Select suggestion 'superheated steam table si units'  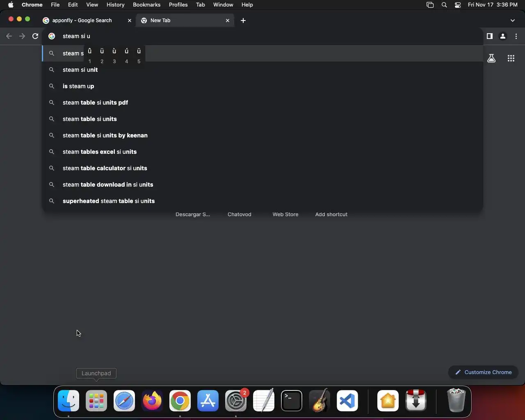[x=262, y=201]
